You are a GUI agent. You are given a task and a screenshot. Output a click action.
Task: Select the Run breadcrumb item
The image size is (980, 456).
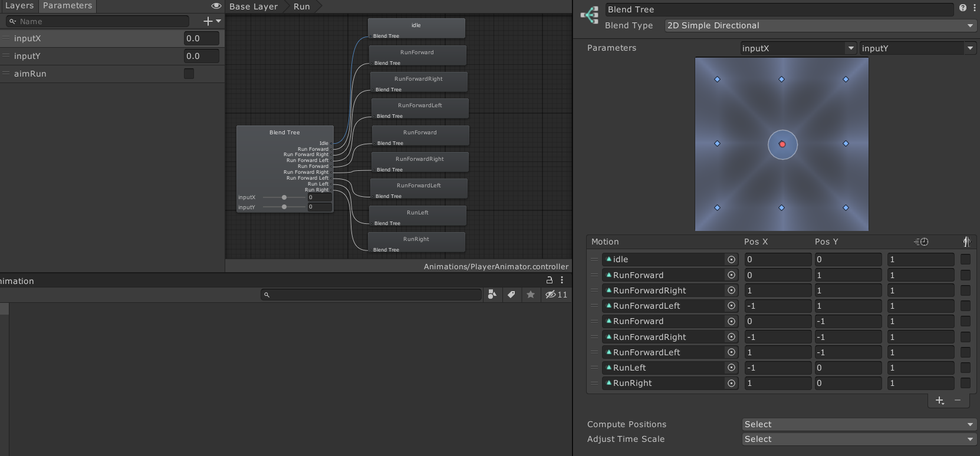(x=301, y=6)
